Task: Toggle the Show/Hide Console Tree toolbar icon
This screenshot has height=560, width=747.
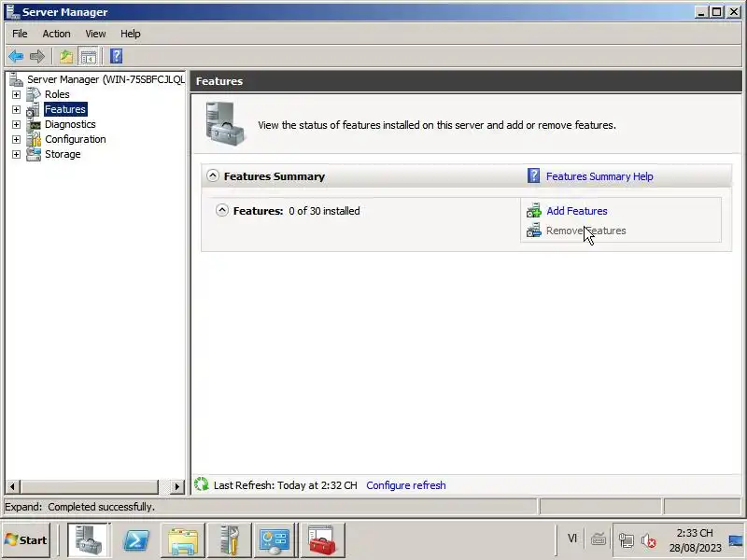Action: pos(88,56)
